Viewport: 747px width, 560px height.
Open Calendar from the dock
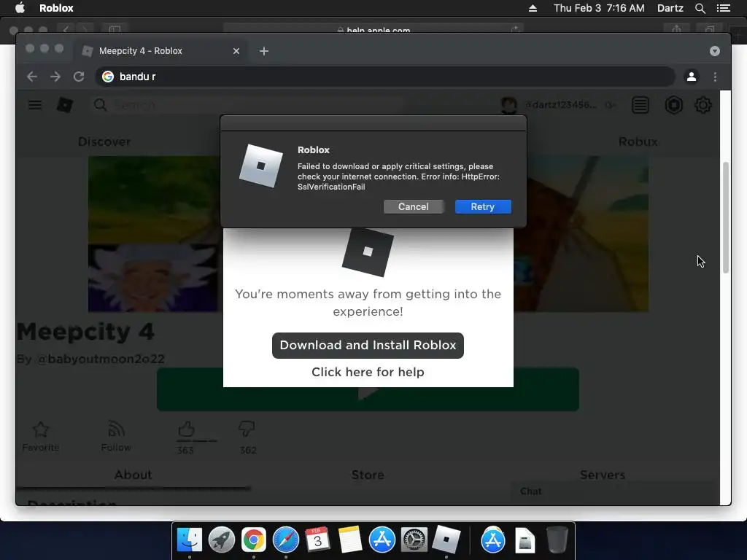coord(318,540)
